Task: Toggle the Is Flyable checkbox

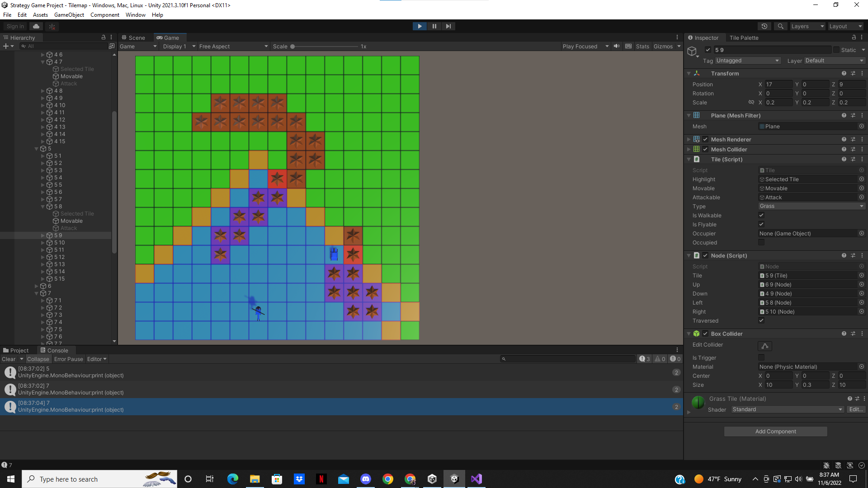Action: coord(761,224)
